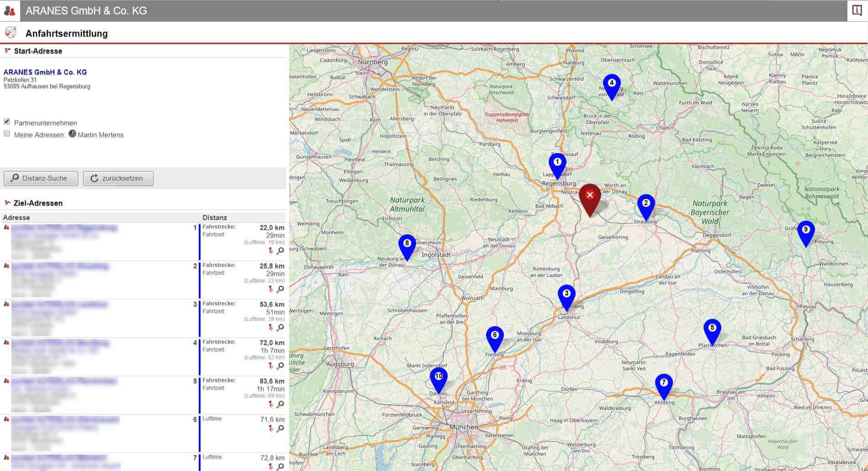Open the ARANES GmbH & Co. KG start address link

45,72
